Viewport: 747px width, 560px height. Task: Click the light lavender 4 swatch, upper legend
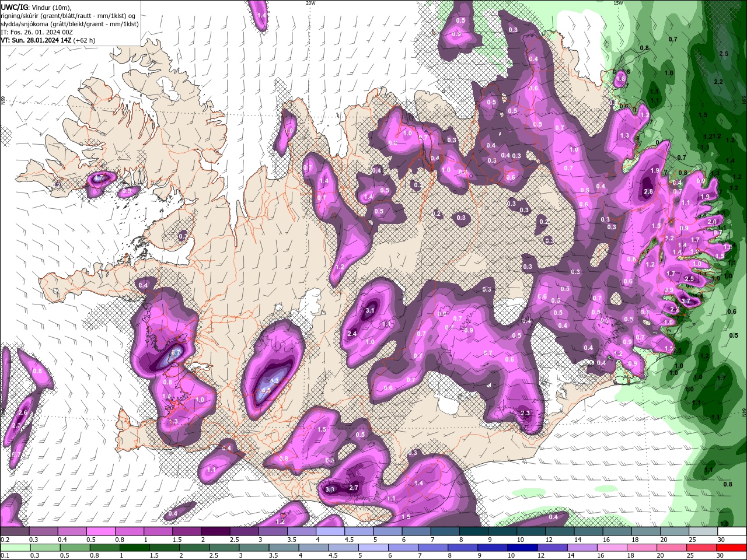coord(330,531)
